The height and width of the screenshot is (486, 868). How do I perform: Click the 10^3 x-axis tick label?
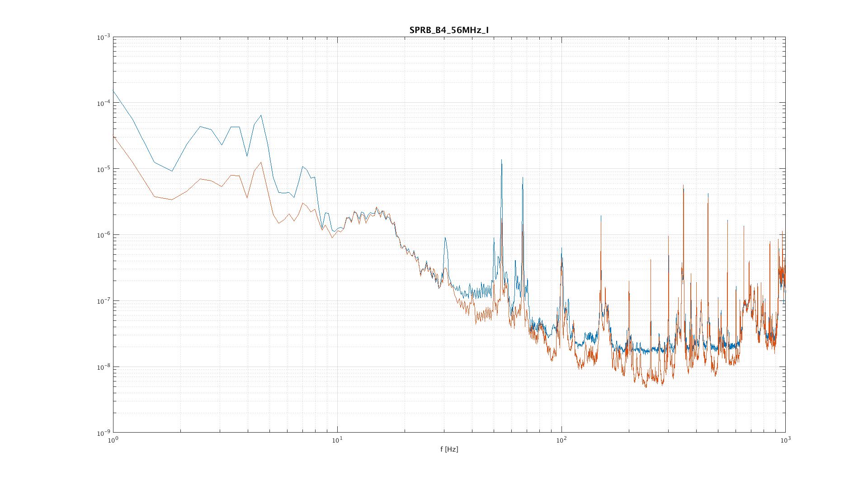point(785,439)
